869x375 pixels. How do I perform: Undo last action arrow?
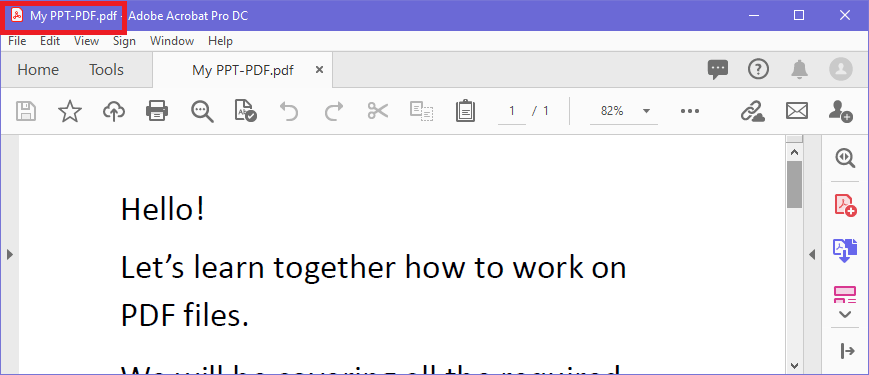[x=289, y=111]
